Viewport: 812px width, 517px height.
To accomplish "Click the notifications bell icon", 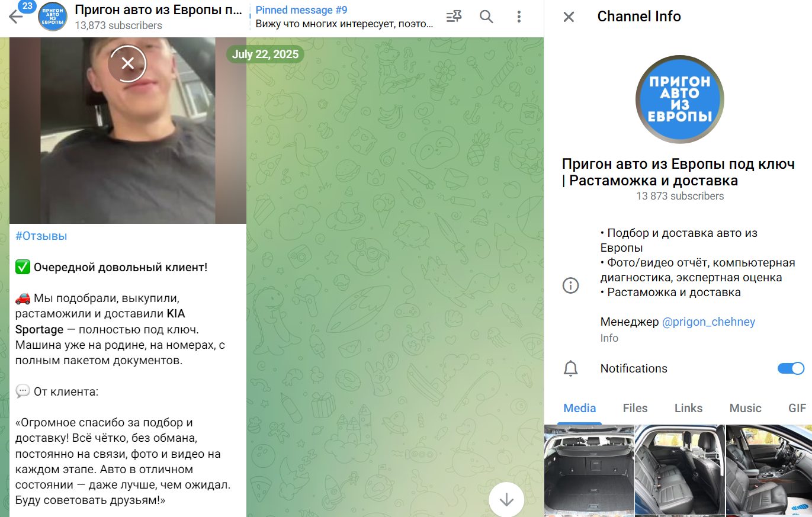I will tap(570, 368).
